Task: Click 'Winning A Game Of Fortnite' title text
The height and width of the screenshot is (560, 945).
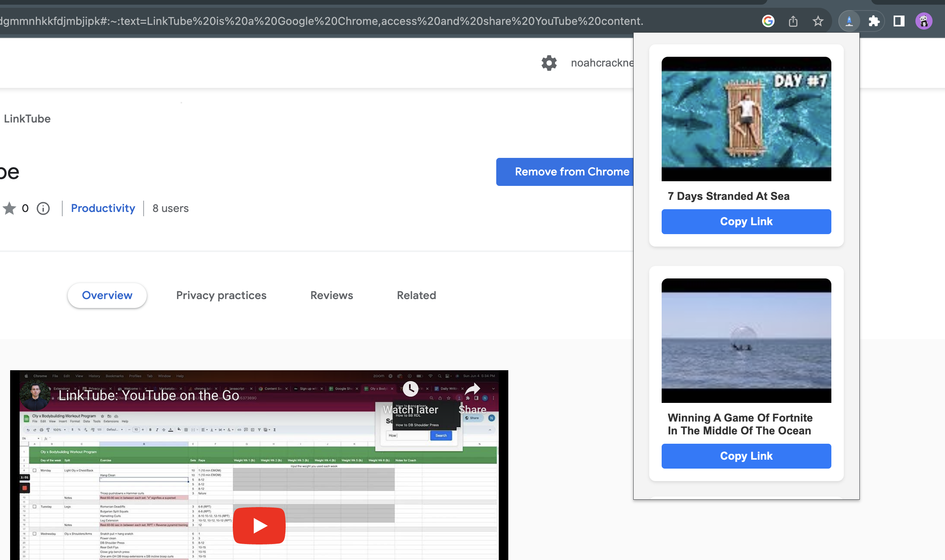Action: [740, 424]
